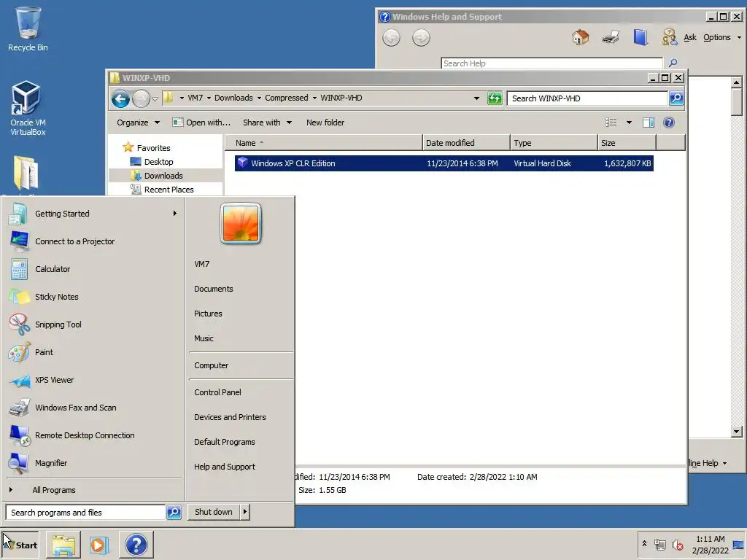The height and width of the screenshot is (560, 747).
Task: Open the Offline Help dropdown
Action: (708, 463)
